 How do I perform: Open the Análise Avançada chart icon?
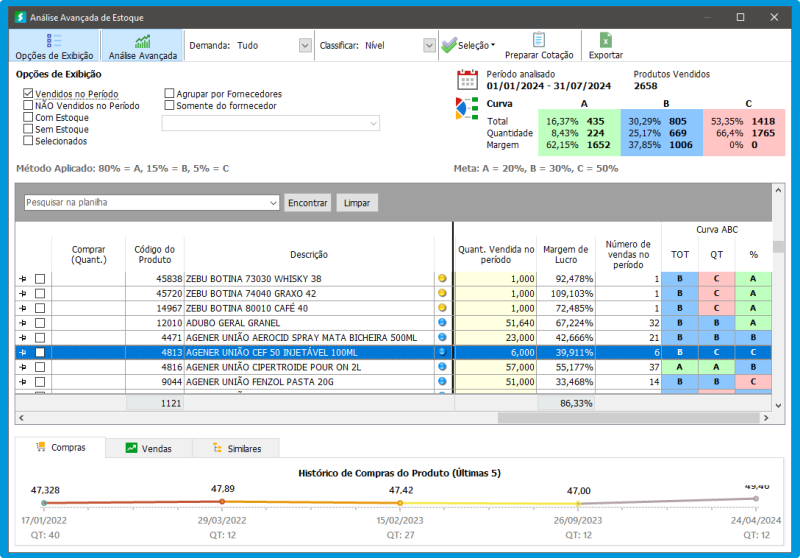[143, 40]
